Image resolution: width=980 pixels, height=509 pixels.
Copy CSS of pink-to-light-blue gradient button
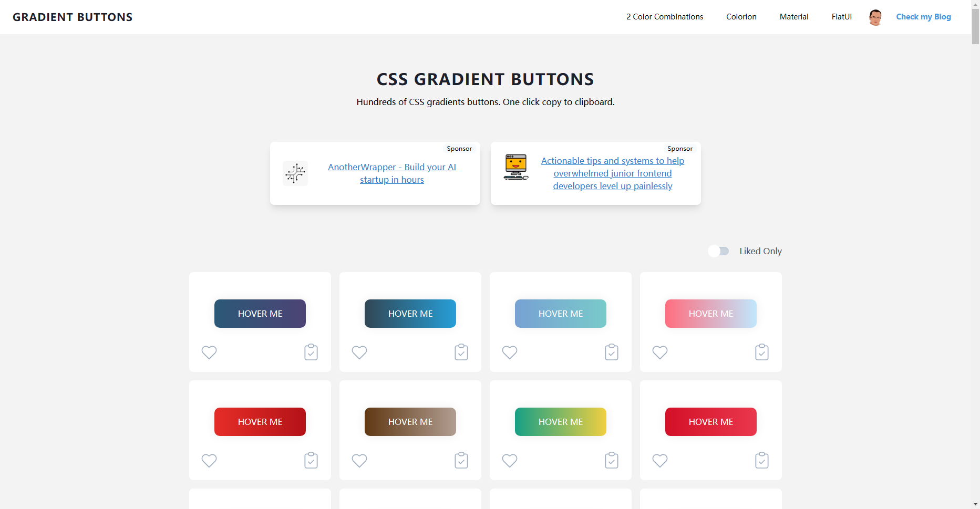pos(762,352)
